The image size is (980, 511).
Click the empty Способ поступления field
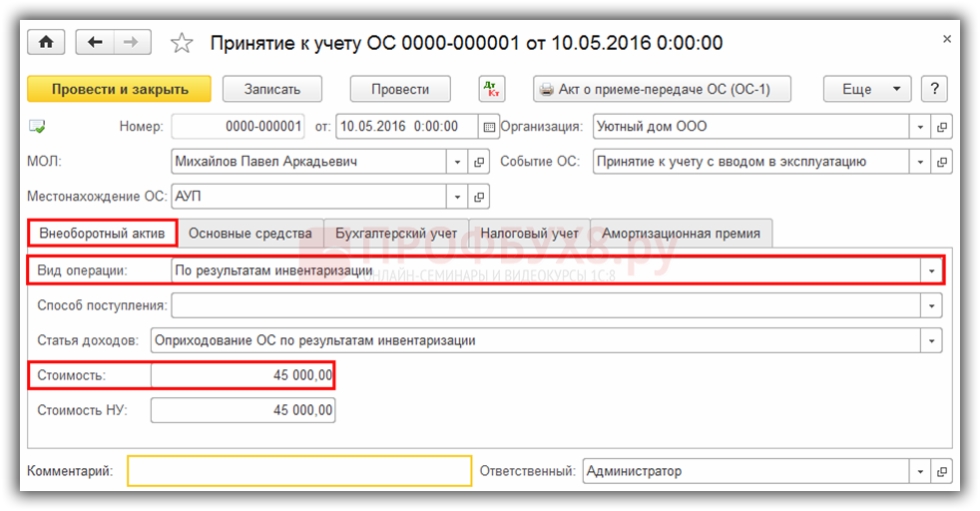click(x=546, y=305)
